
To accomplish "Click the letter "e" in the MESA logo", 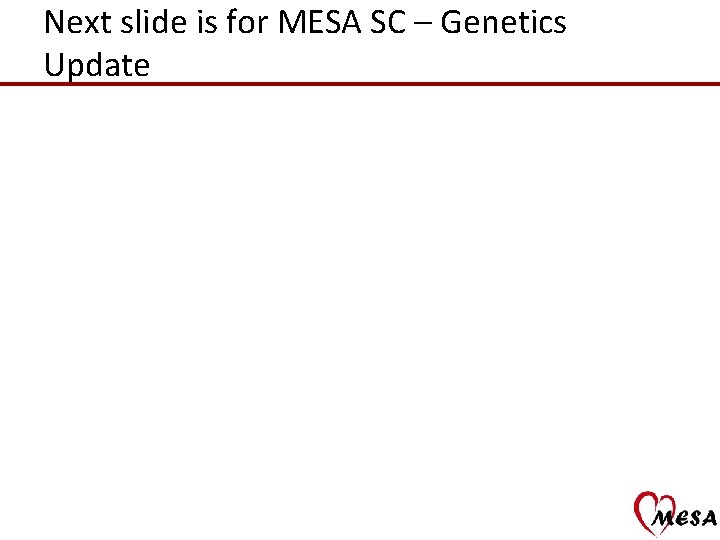I will click(x=682, y=519).
